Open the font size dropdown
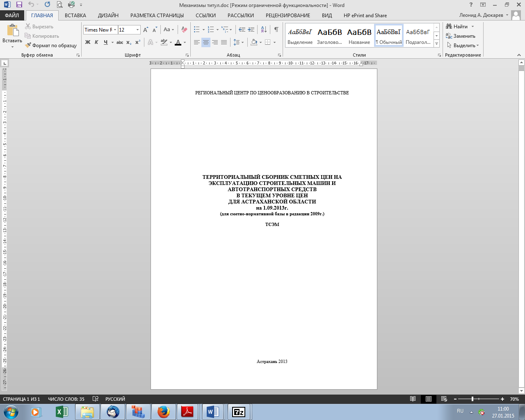Screen dimensions: 525x420 (x=137, y=30)
